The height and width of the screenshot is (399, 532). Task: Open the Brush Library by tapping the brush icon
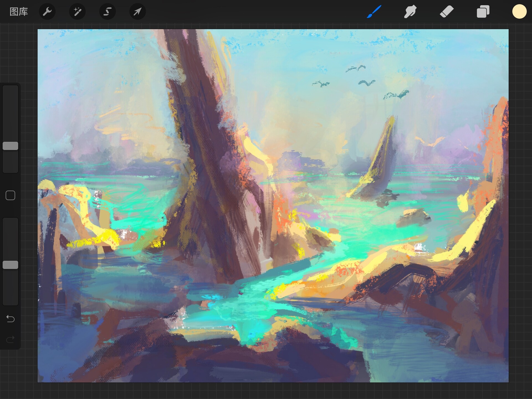(x=374, y=11)
